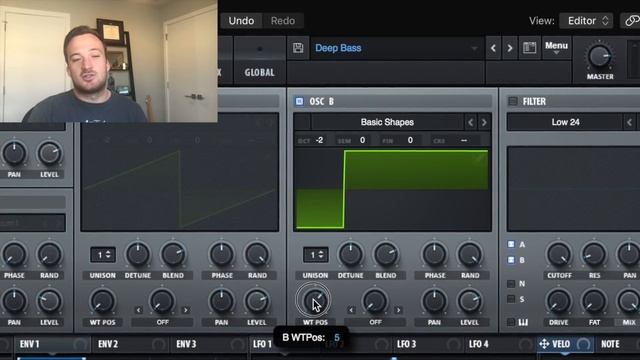Select next OSC B wavetable arrow

point(484,122)
